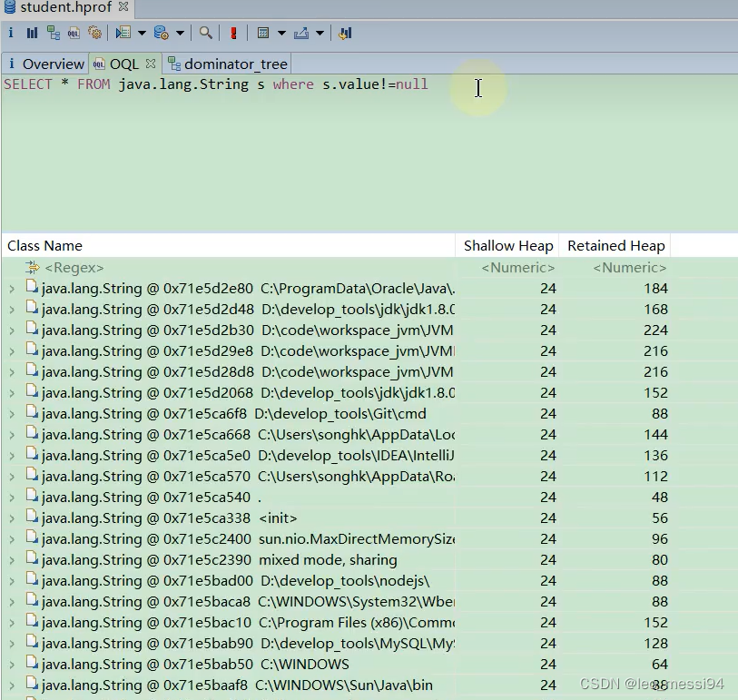Click the export results toolbar icon
Screen dimensions: 738x700
tap(301, 33)
